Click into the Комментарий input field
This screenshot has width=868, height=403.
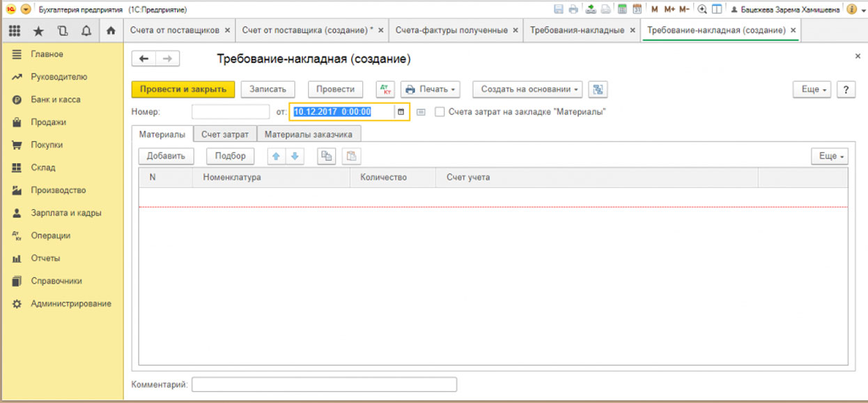tap(324, 384)
